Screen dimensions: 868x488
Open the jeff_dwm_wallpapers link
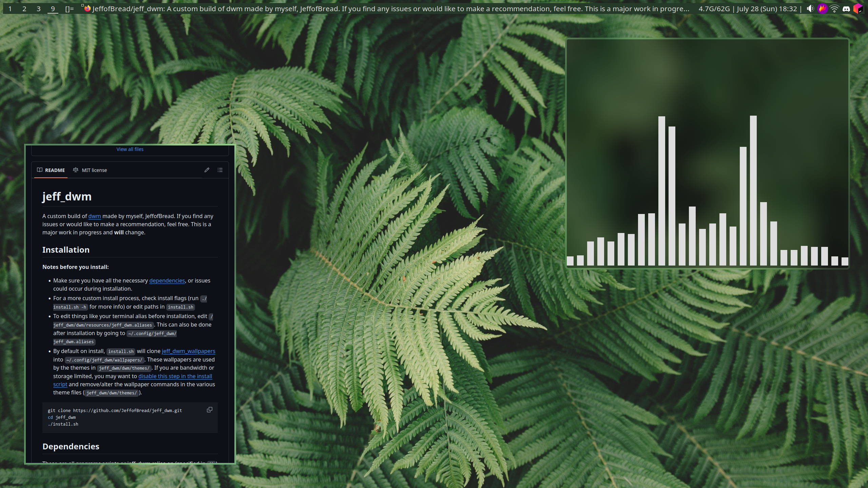click(x=188, y=351)
